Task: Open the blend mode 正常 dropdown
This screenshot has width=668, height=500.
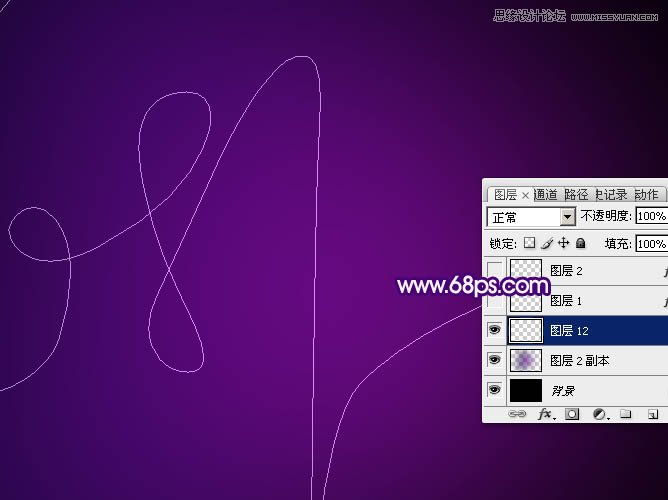Action: click(x=531, y=217)
